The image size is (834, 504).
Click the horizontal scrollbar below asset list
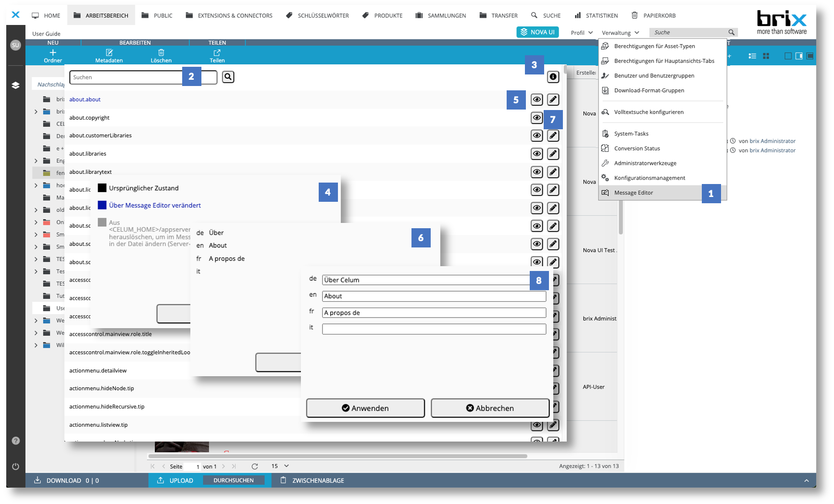point(338,456)
